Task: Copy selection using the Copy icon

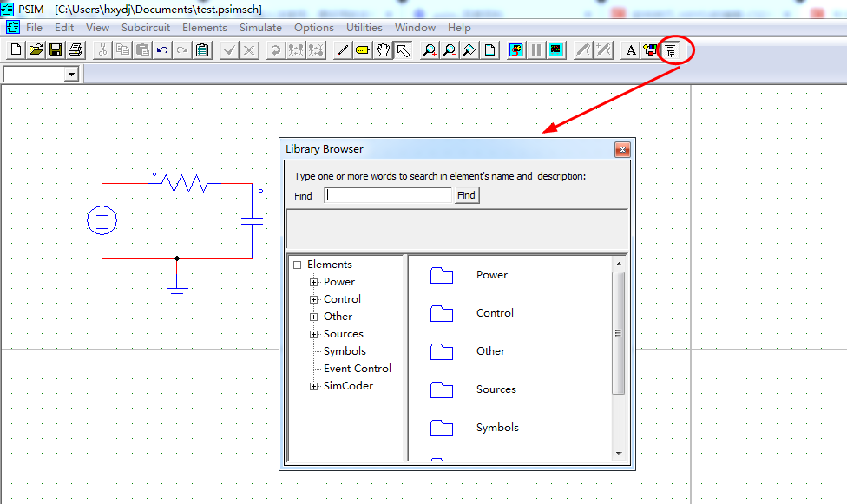Action: coord(122,50)
